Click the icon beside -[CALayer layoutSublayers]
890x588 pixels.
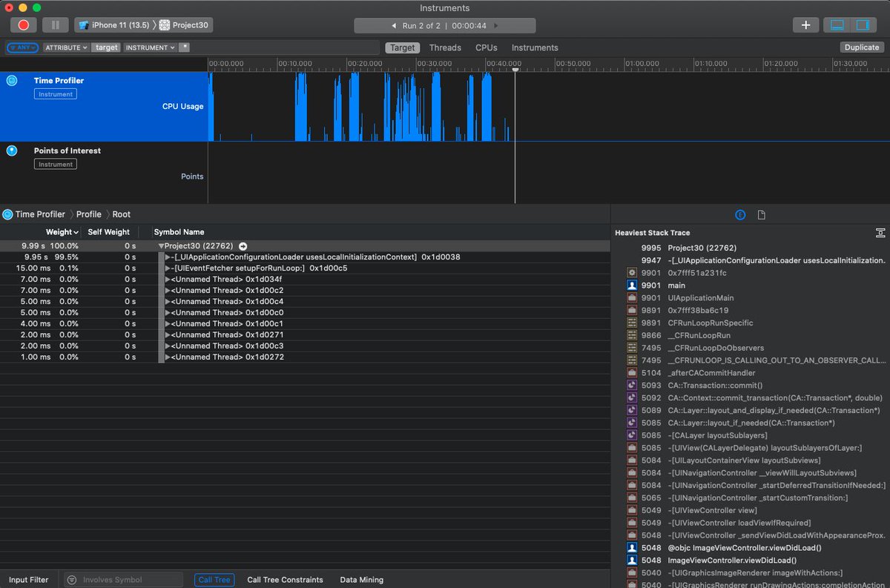(x=633, y=435)
